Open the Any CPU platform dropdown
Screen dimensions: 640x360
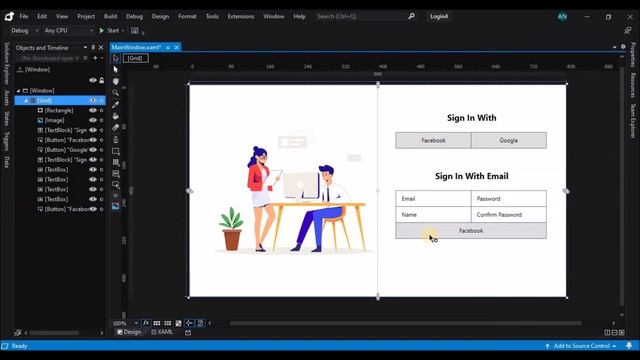click(91, 31)
